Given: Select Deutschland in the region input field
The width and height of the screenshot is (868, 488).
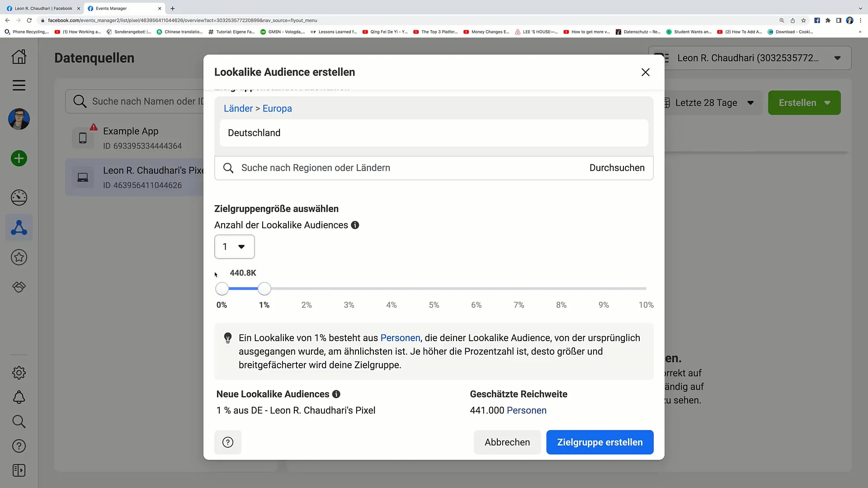Looking at the screenshot, I should [x=434, y=132].
